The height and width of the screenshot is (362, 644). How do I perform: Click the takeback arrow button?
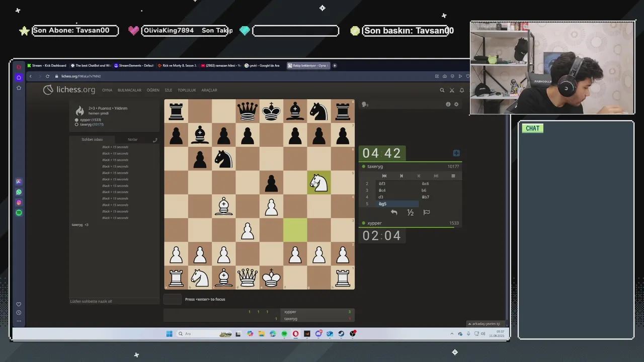point(394,212)
